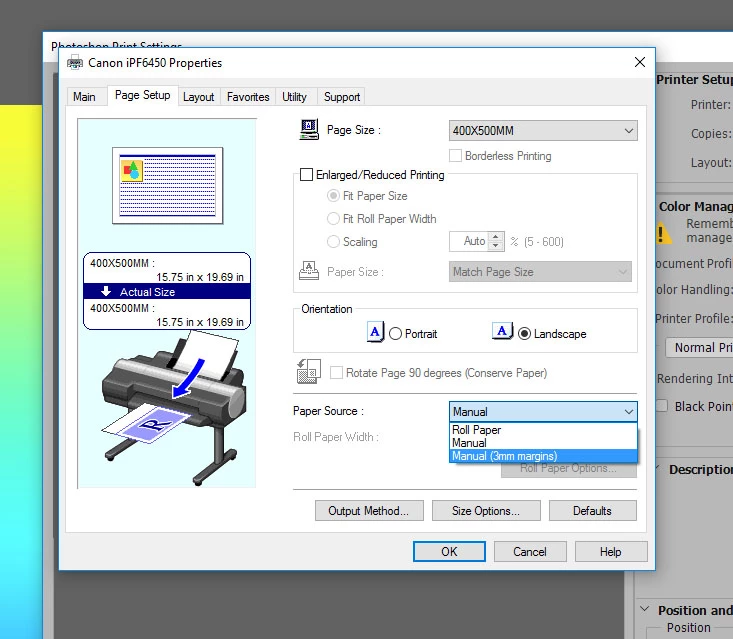733x639 pixels.
Task: Choose Landscape orientation radio button
Action: tap(525, 334)
